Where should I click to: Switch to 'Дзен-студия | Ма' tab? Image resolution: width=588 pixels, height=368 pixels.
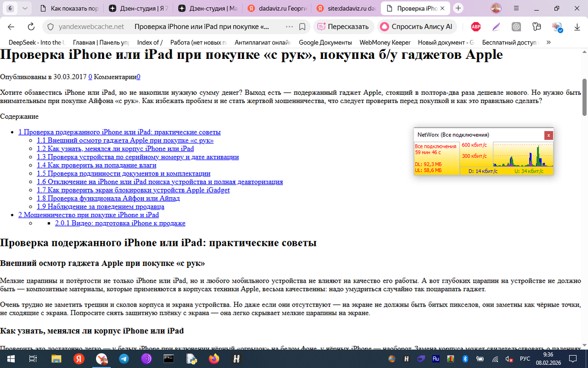click(208, 8)
